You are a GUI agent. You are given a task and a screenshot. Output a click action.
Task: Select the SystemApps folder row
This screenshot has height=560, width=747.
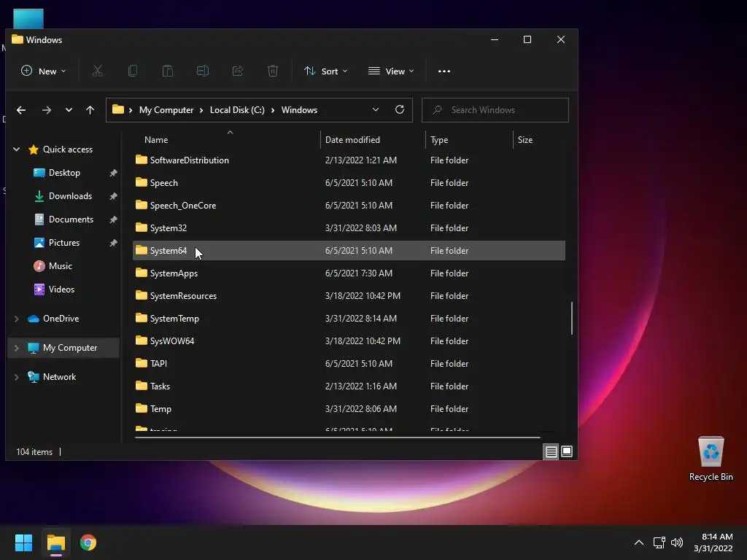click(x=349, y=273)
